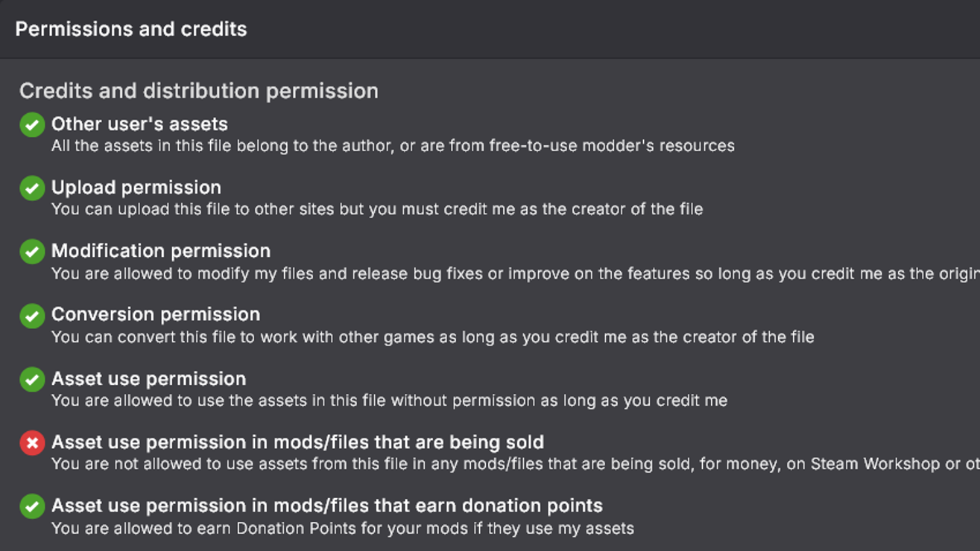This screenshot has width=980, height=551.
Task: Click the description about converting for other games
Action: pos(432,337)
